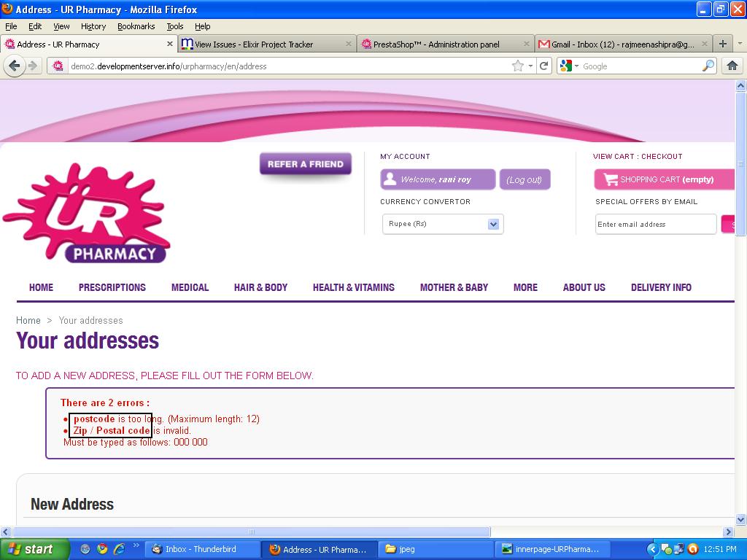Open the Health & Vitamins navigation category

(353, 287)
